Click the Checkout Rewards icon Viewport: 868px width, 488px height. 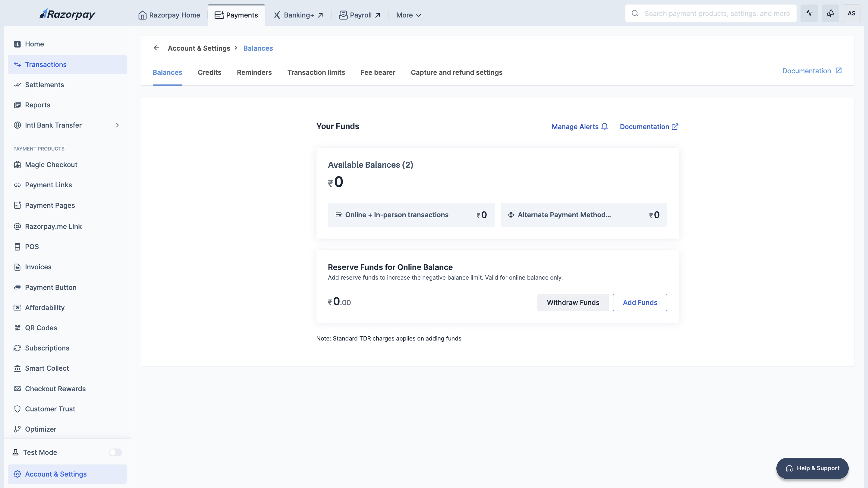pos(17,388)
